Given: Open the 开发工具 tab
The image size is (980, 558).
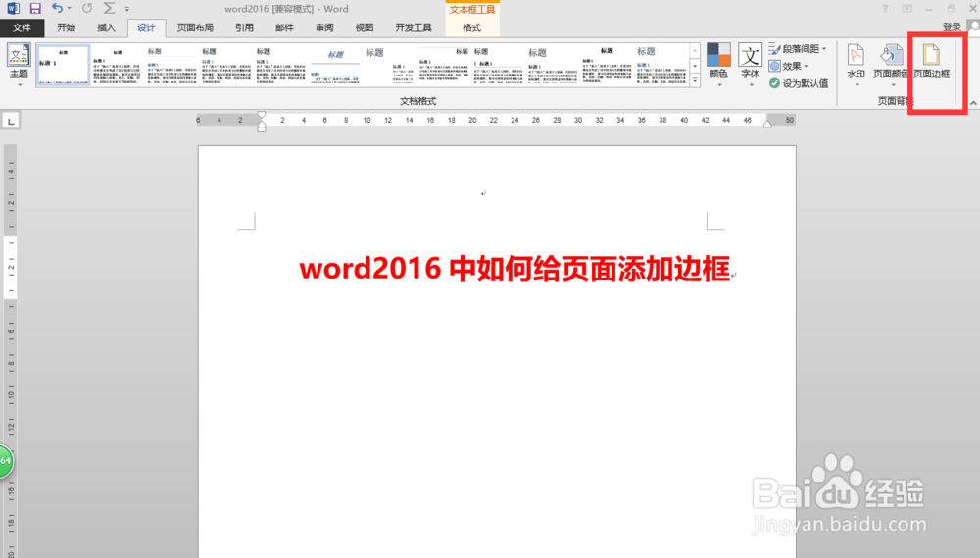Looking at the screenshot, I should 414,27.
